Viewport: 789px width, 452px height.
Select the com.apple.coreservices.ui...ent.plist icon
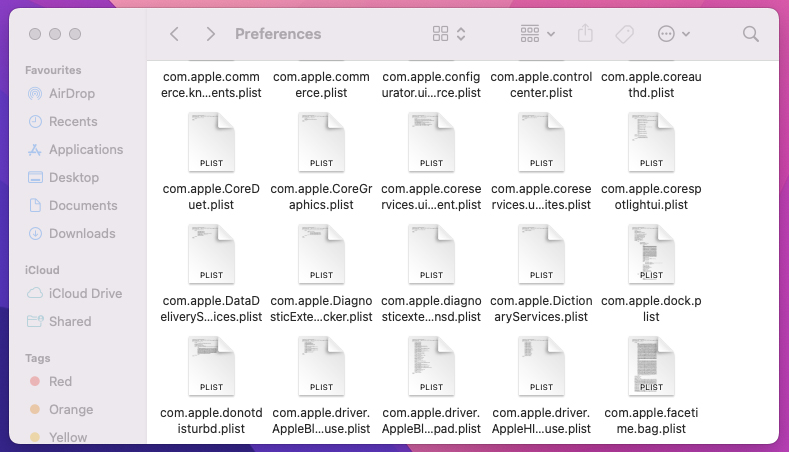[431, 142]
